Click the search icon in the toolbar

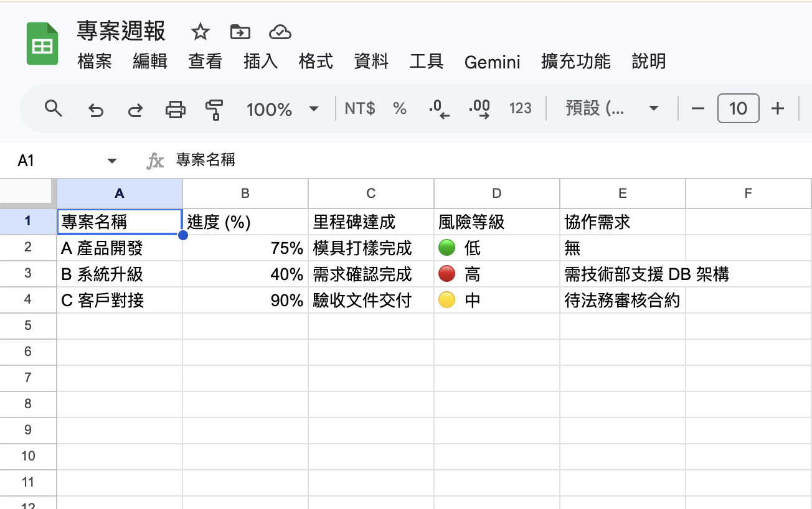point(54,108)
